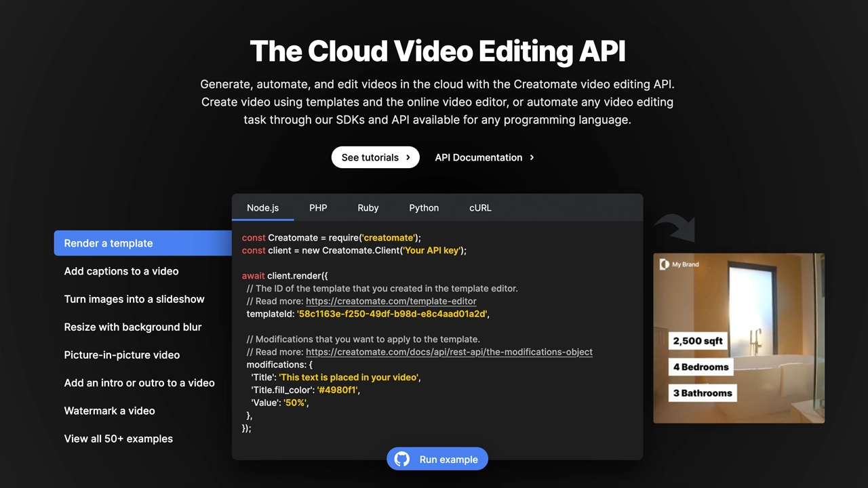Click the real estate video preview
The height and width of the screenshot is (488, 868).
point(739,338)
